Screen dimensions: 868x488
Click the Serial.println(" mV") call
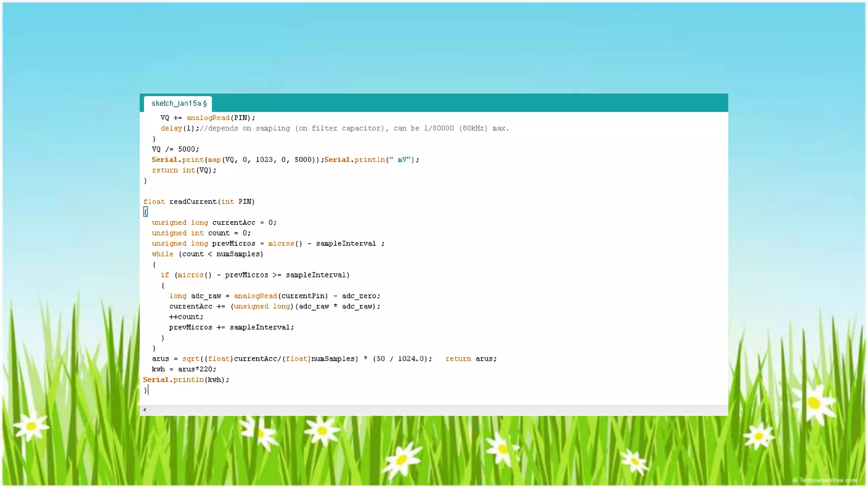tap(371, 160)
